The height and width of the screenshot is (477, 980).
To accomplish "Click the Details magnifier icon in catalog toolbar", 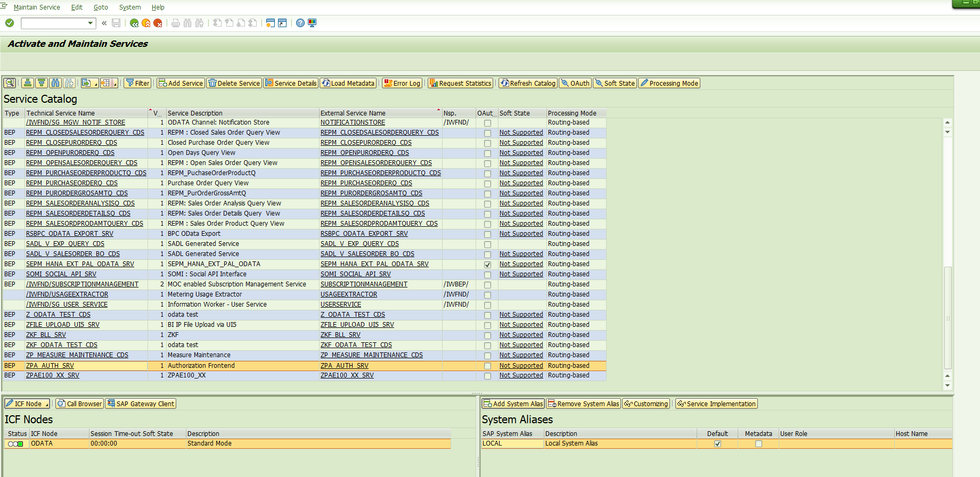I will [x=10, y=83].
